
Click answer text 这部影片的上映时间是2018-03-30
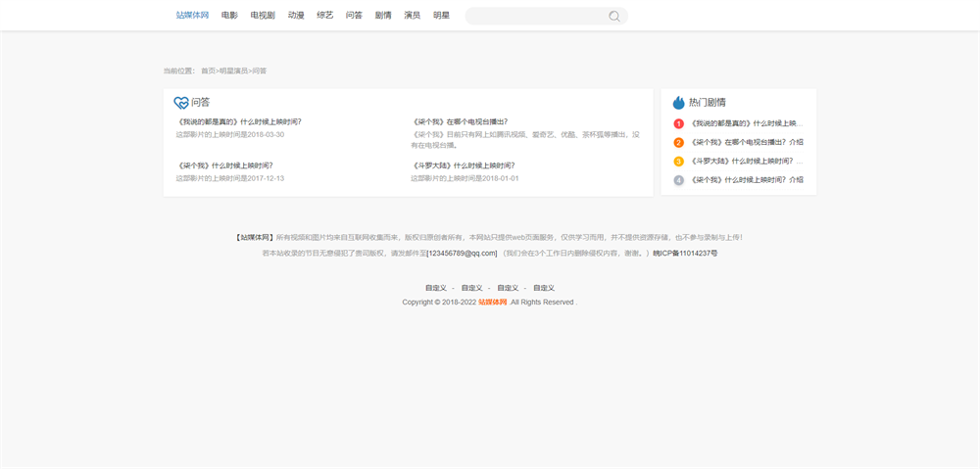click(230, 135)
